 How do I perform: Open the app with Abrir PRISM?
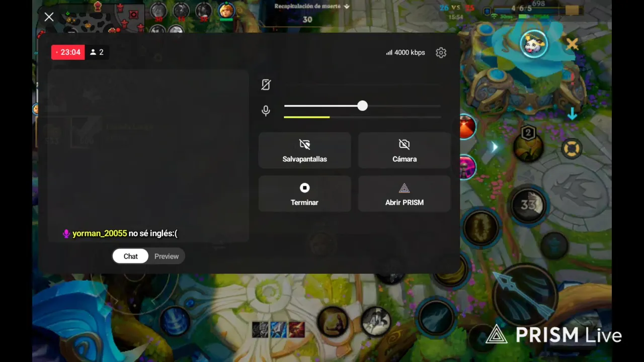point(404,194)
